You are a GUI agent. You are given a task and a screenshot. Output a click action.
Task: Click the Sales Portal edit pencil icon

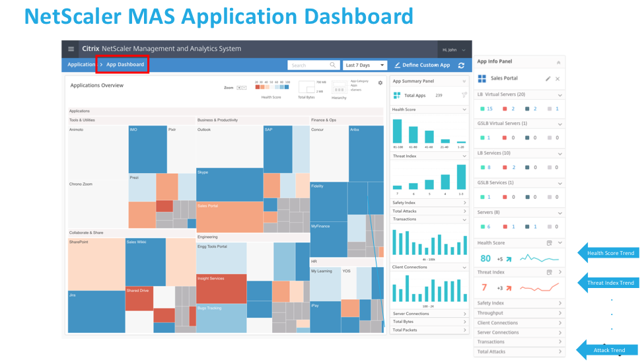(x=548, y=79)
